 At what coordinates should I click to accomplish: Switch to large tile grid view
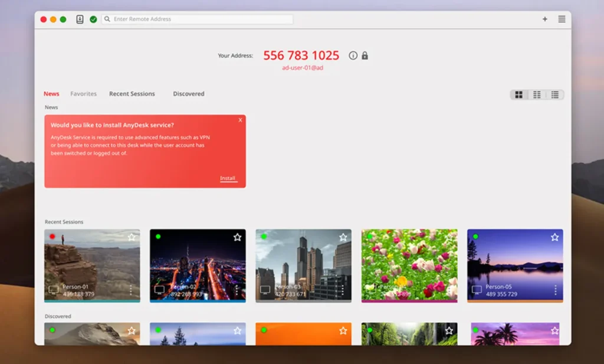pos(519,95)
